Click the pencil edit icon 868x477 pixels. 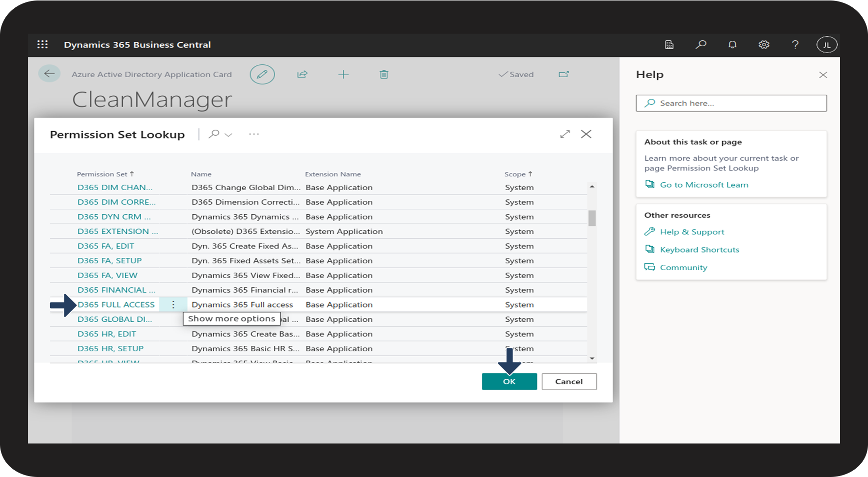tap(262, 75)
